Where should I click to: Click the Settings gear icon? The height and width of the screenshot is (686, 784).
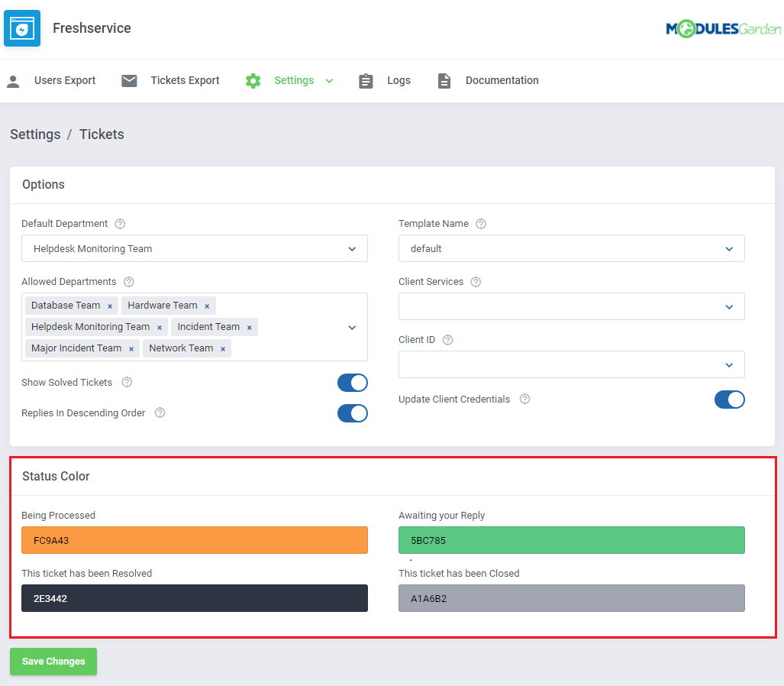[x=253, y=81]
